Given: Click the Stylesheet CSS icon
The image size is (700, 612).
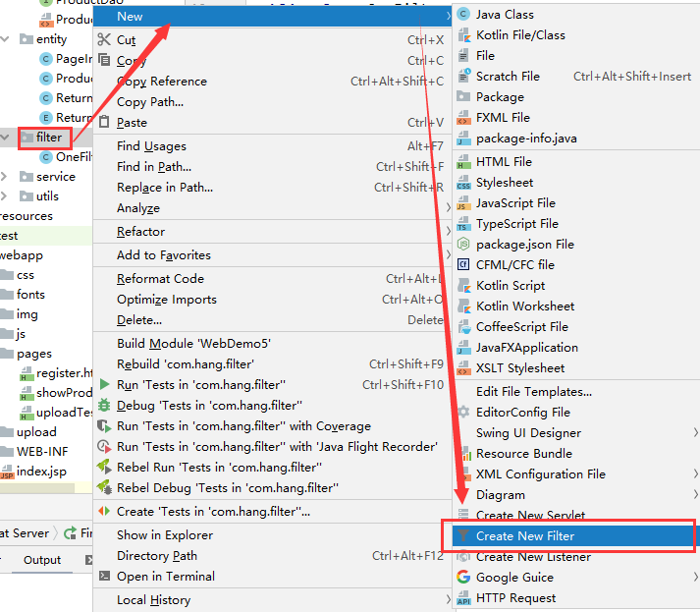Looking at the screenshot, I should coord(463,183).
